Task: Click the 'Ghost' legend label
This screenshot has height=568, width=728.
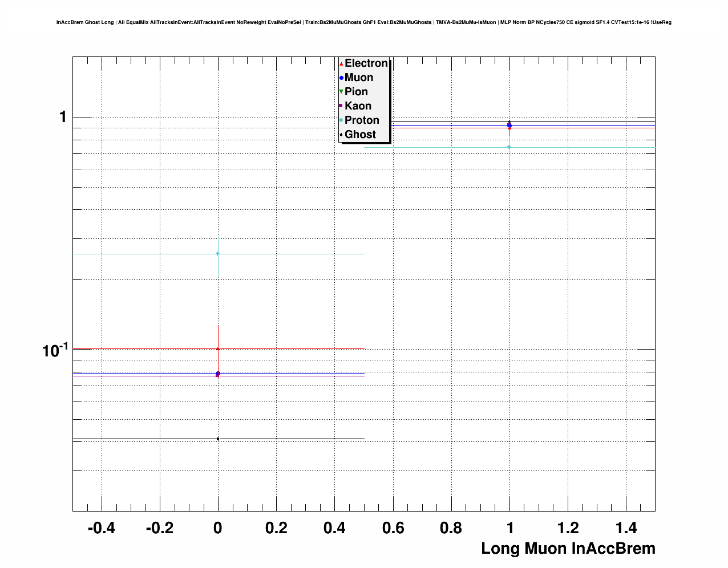Action: coord(360,135)
